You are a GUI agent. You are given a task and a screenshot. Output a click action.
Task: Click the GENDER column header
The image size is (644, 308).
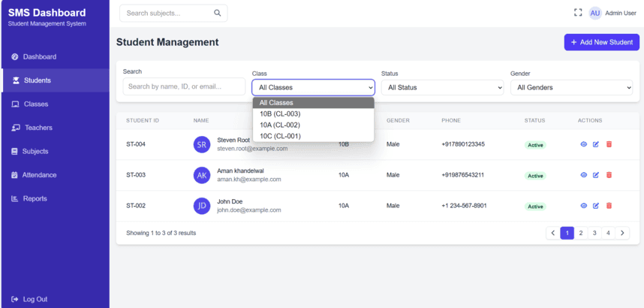(398, 120)
